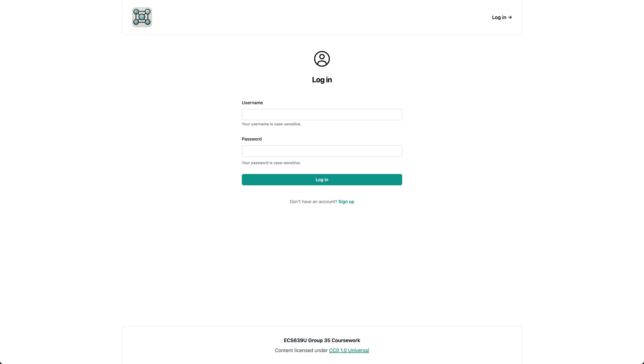Open the header Log in link
Screen dimensions: 644x364
point(499,17)
